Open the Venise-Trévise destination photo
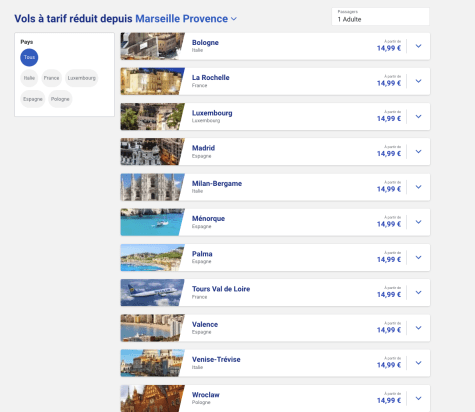 [x=152, y=363]
